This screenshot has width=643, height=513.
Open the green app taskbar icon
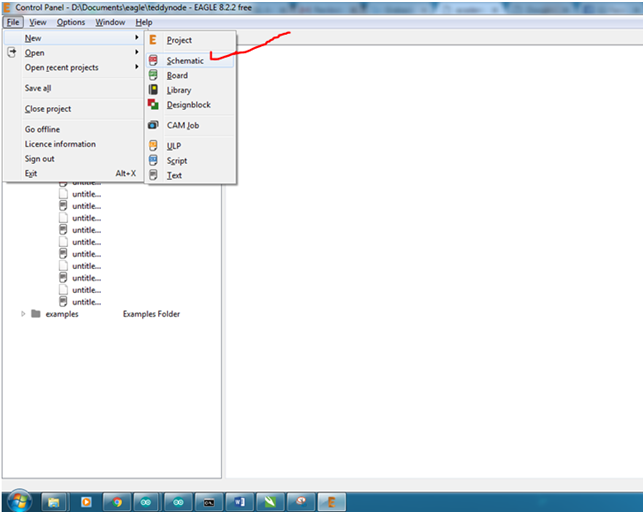(x=270, y=502)
